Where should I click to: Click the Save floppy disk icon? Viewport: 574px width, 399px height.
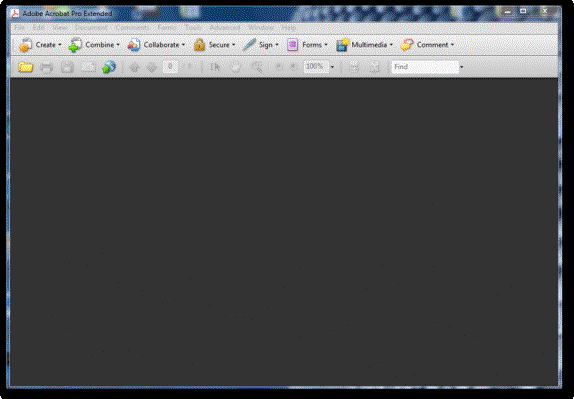[67, 67]
